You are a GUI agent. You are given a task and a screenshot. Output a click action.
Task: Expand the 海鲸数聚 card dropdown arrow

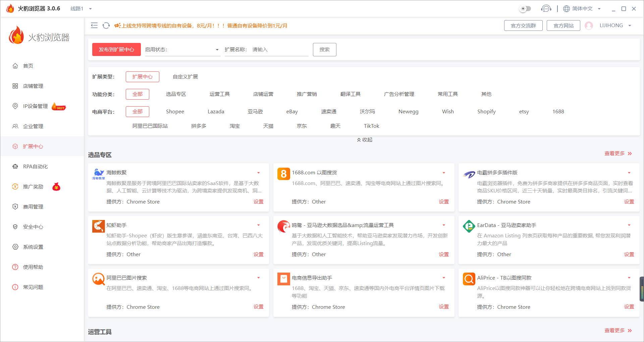pos(259,173)
